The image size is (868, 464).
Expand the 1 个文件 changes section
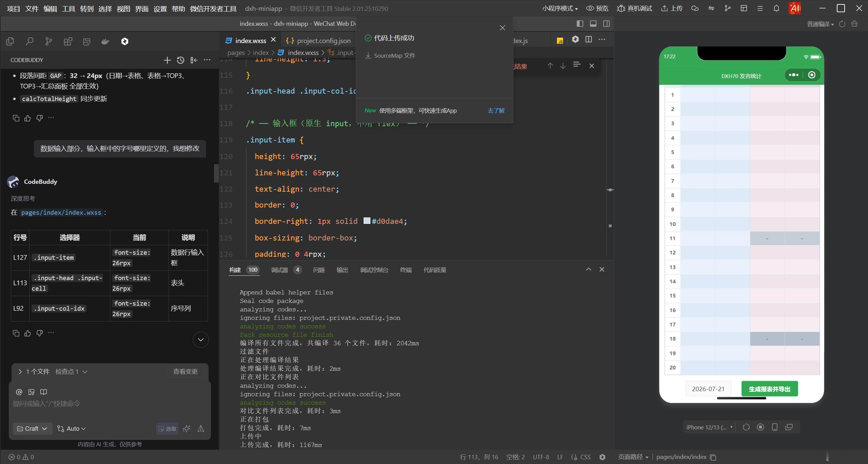[x=34, y=371]
